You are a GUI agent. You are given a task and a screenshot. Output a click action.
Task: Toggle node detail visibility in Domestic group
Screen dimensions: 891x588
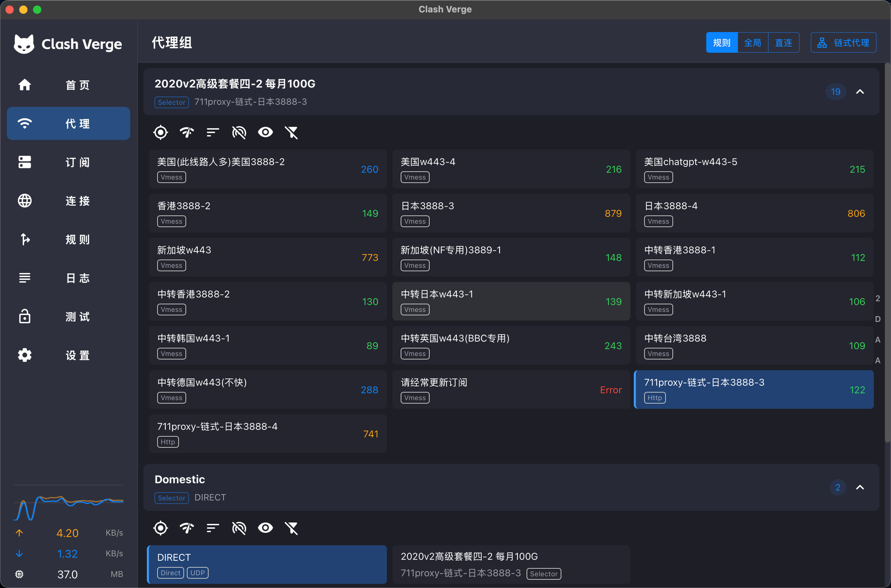click(x=265, y=528)
